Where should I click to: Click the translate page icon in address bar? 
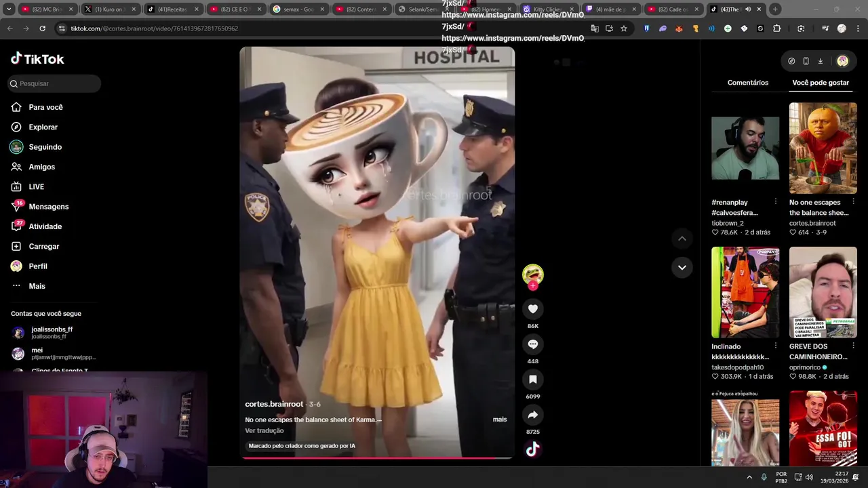tap(595, 28)
